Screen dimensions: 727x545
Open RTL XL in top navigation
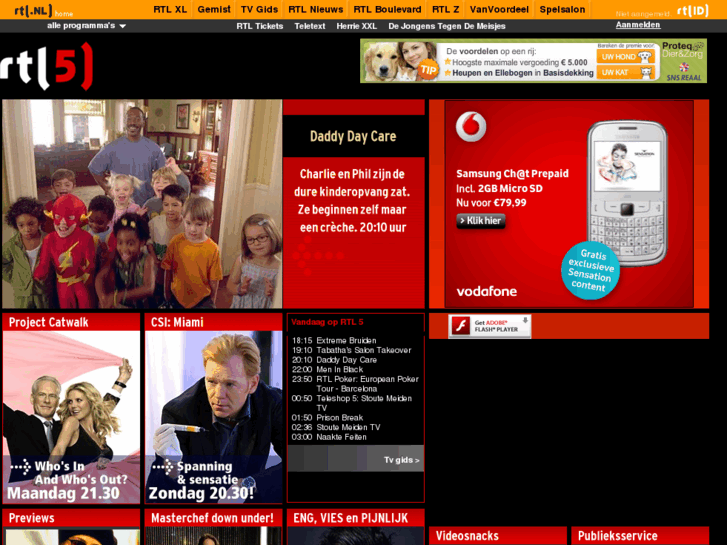[x=170, y=10]
